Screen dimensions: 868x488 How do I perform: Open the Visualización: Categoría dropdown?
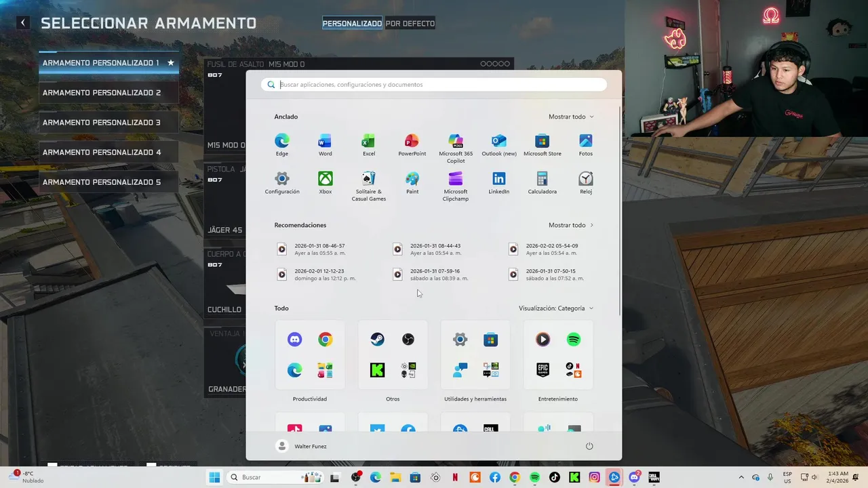(556, 308)
